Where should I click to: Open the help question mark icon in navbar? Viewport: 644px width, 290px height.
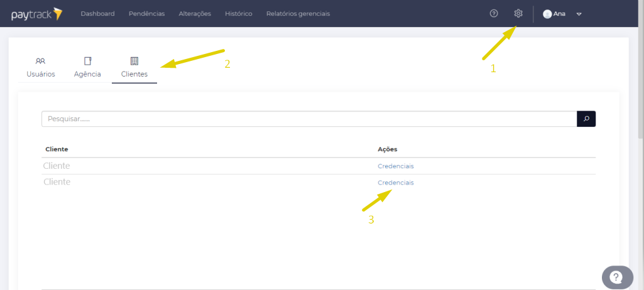[494, 14]
